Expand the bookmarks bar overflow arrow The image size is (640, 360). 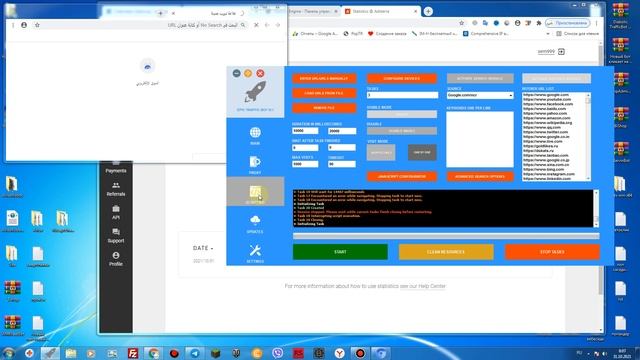548,34
